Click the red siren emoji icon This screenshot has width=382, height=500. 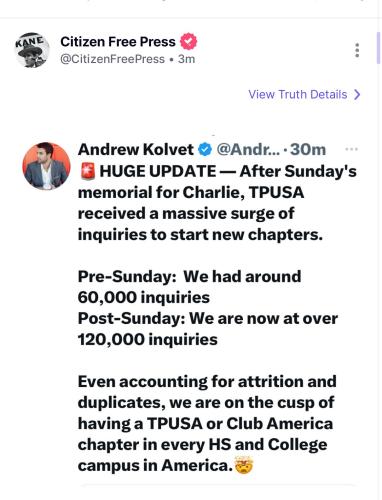(x=88, y=171)
